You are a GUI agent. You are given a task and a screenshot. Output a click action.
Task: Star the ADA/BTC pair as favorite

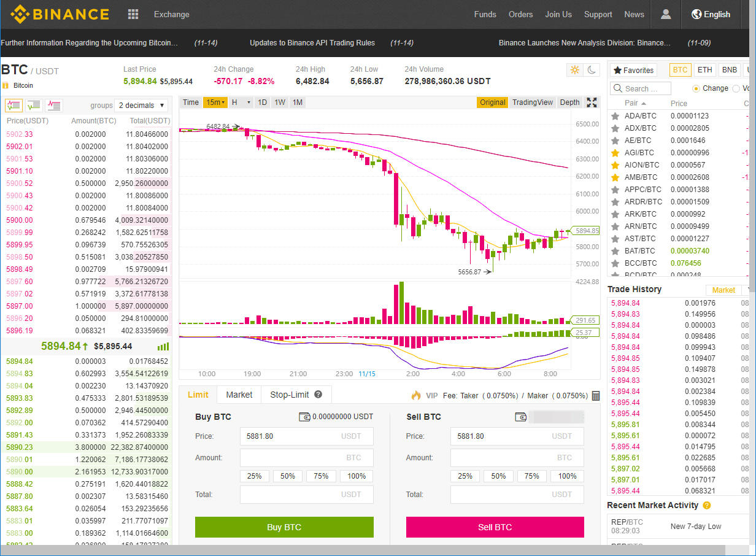(615, 116)
